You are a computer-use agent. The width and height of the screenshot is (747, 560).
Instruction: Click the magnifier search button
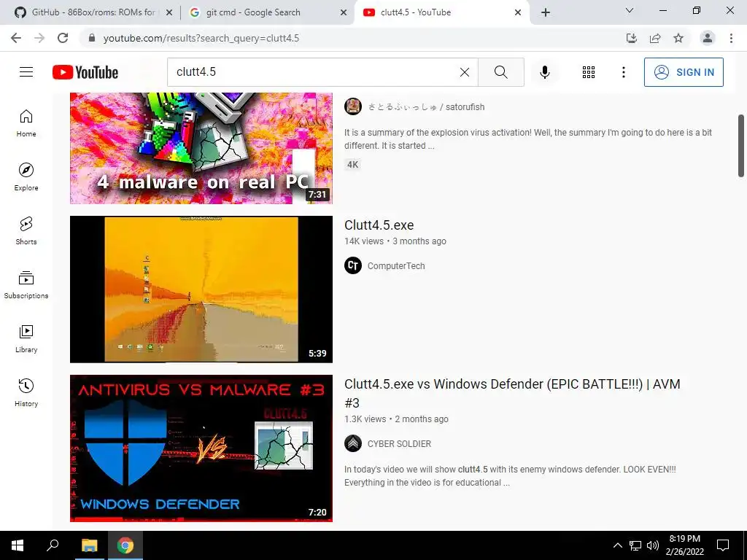tap(500, 72)
